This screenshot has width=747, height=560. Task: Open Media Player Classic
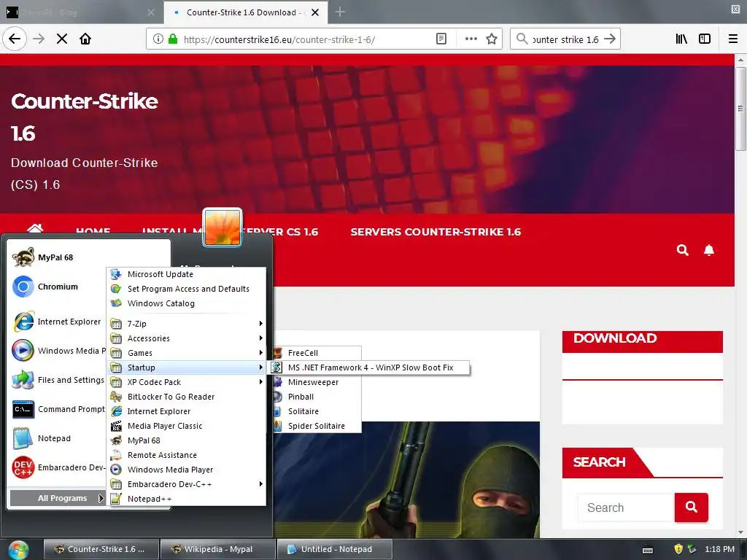pyautogui.click(x=186, y=426)
